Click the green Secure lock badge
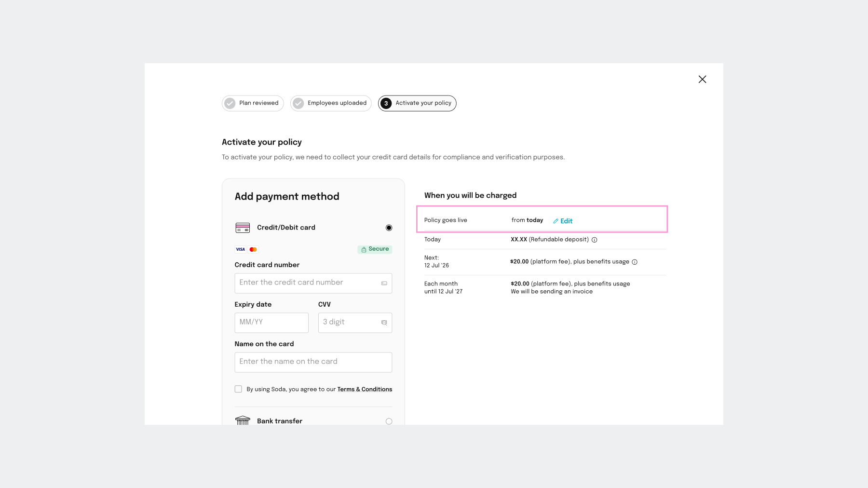Image resolution: width=868 pixels, height=488 pixels. pyautogui.click(x=375, y=249)
